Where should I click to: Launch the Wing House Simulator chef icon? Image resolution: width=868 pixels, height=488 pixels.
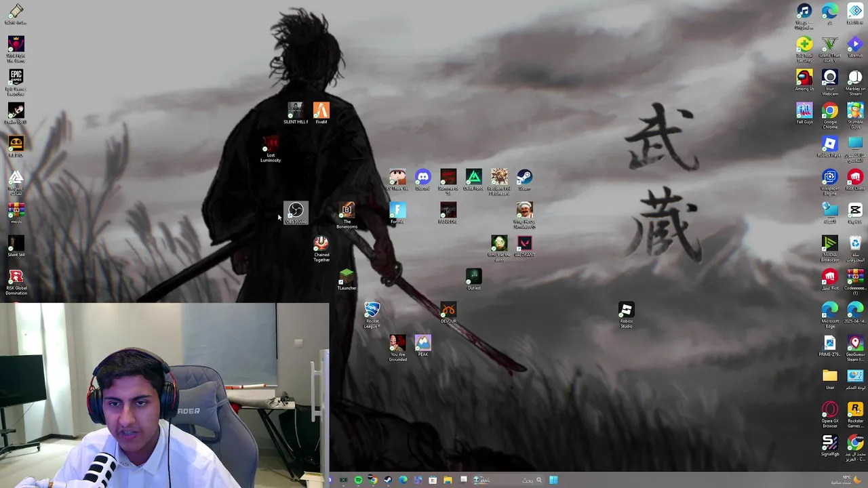[524, 215]
